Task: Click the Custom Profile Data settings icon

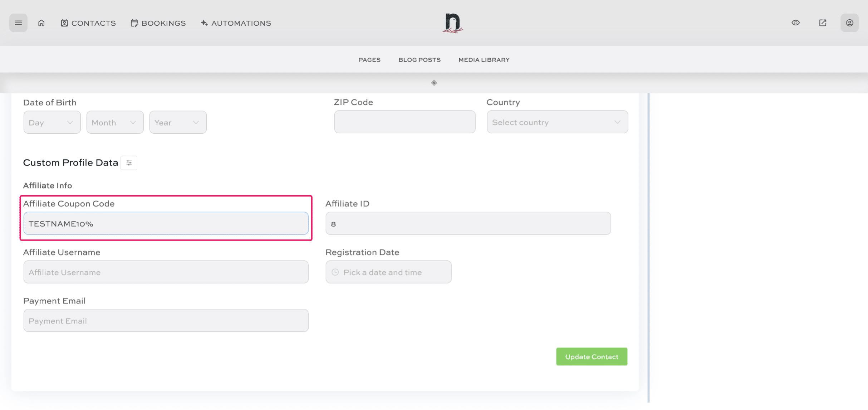Action: pyautogui.click(x=129, y=163)
